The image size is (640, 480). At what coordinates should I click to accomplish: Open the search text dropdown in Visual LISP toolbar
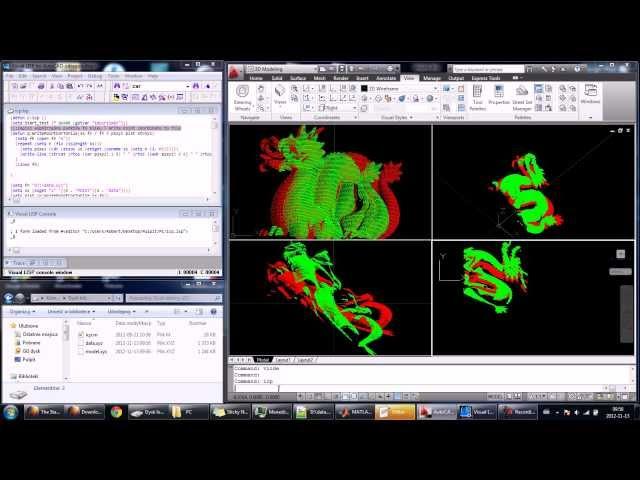coord(187,86)
